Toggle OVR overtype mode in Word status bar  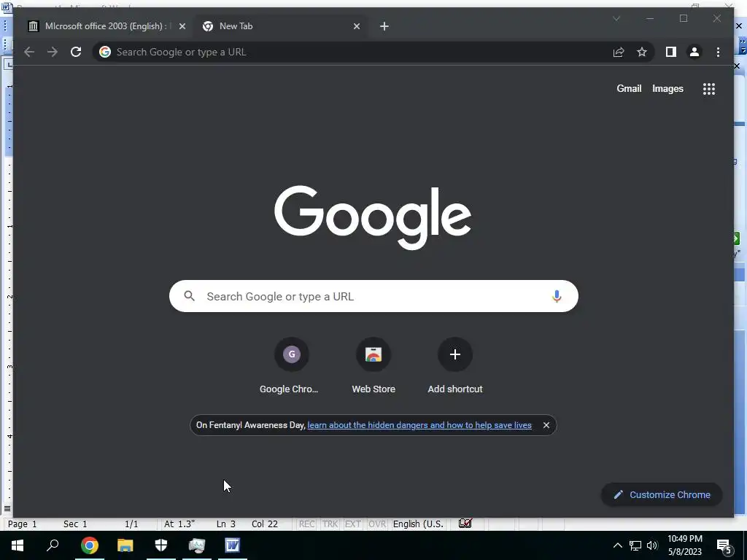point(377,524)
